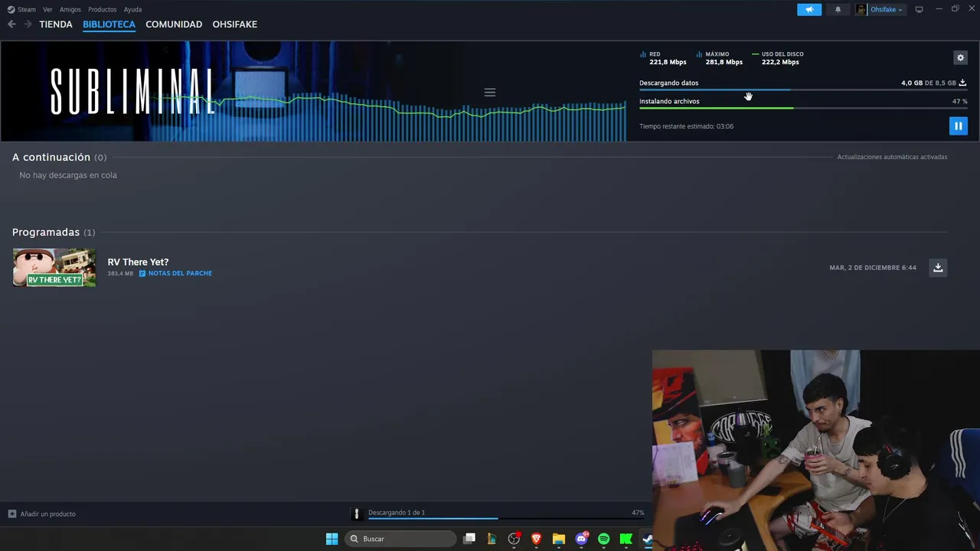Click the 383,4 MB update size

point(120,273)
